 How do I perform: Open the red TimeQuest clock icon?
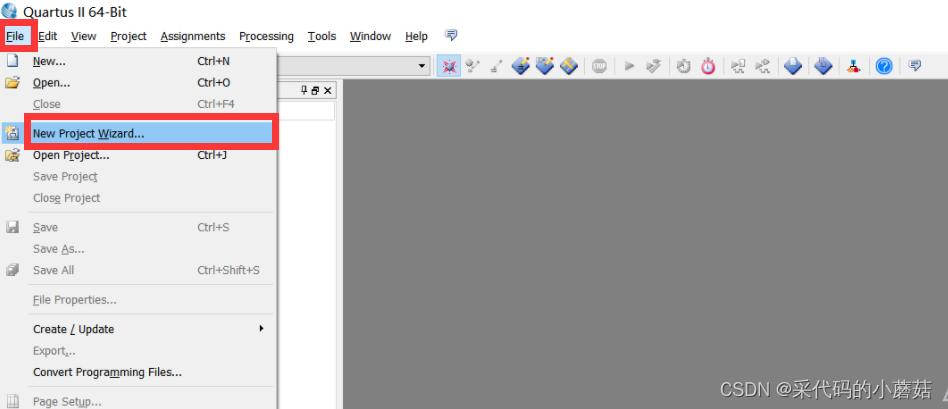tap(708, 66)
